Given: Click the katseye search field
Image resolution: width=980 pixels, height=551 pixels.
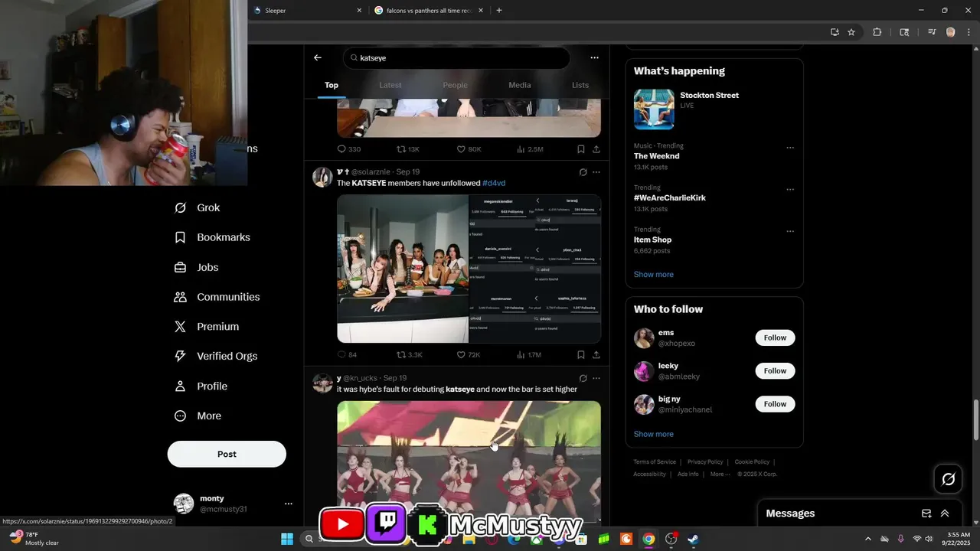Looking at the screenshot, I should [x=456, y=58].
